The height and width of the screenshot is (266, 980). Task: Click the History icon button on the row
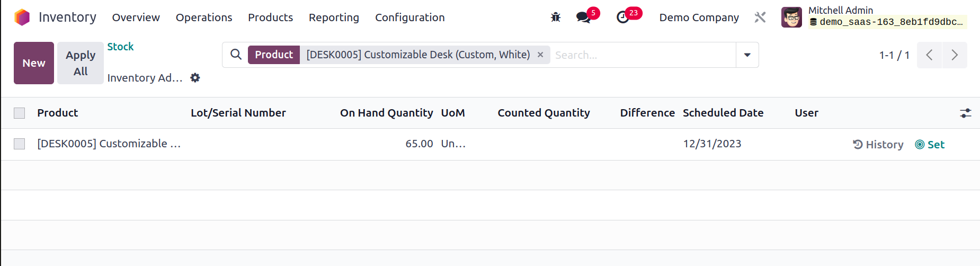click(x=878, y=145)
